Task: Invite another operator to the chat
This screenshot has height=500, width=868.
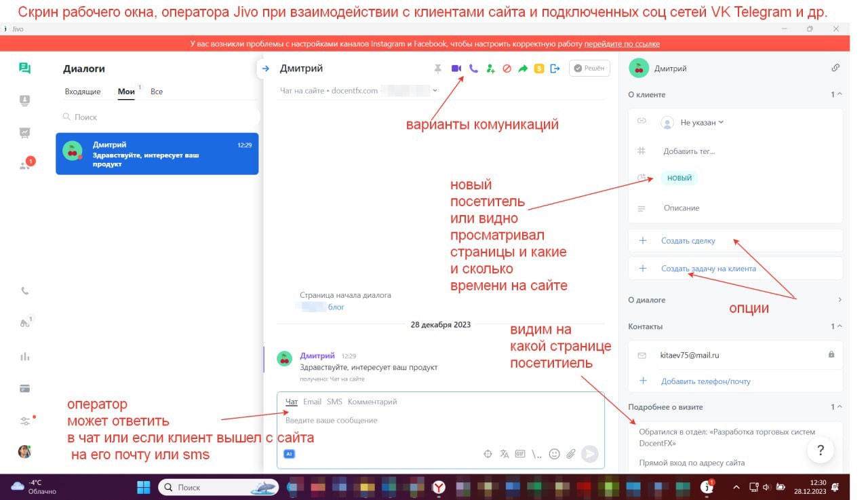Action: click(490, 69)
